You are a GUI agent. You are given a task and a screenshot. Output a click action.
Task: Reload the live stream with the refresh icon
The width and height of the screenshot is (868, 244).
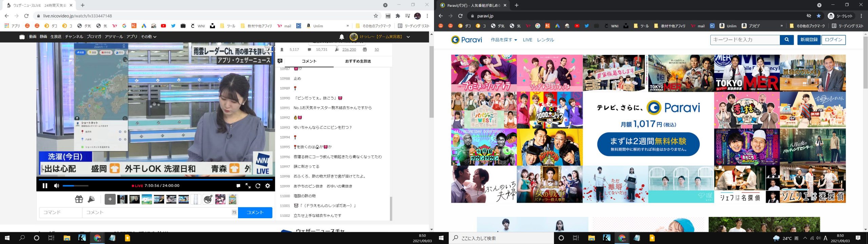(x=258, y=186)
